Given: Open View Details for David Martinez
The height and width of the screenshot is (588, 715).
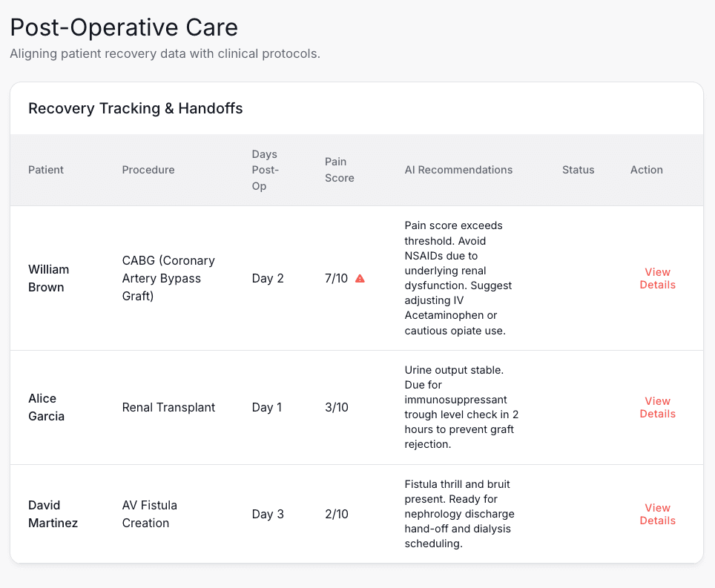Looking at the screenshot, I should (657, 514).
